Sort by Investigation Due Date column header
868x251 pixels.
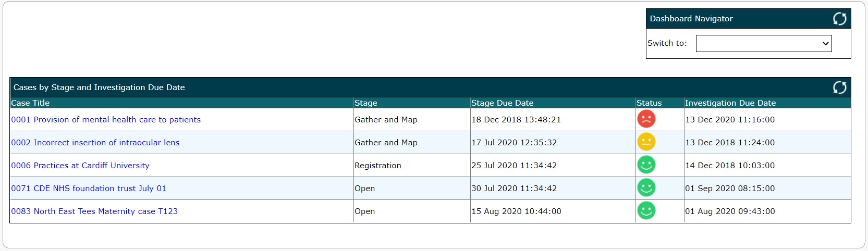pos(730,103)
